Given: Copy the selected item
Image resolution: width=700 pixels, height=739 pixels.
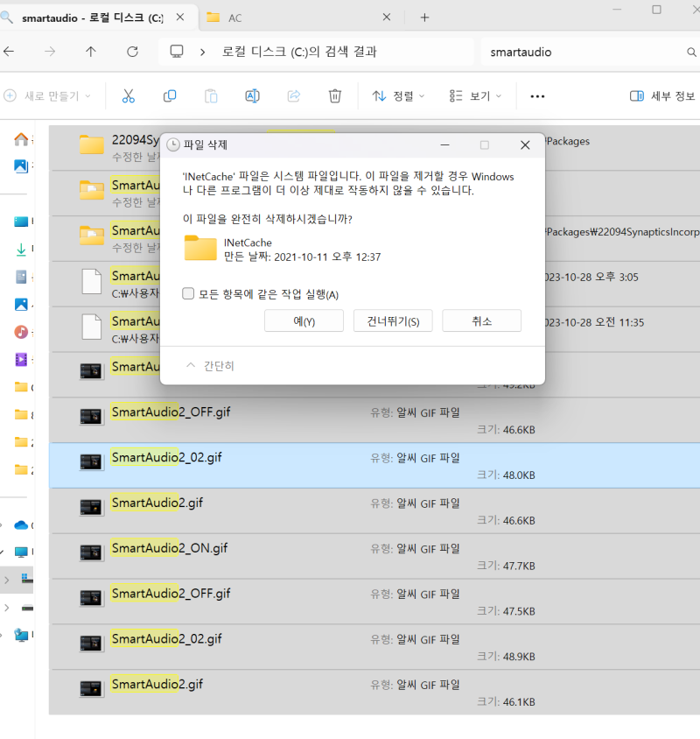Looking at the screenshot, I should pyautogui.click(x=170, y=96).
